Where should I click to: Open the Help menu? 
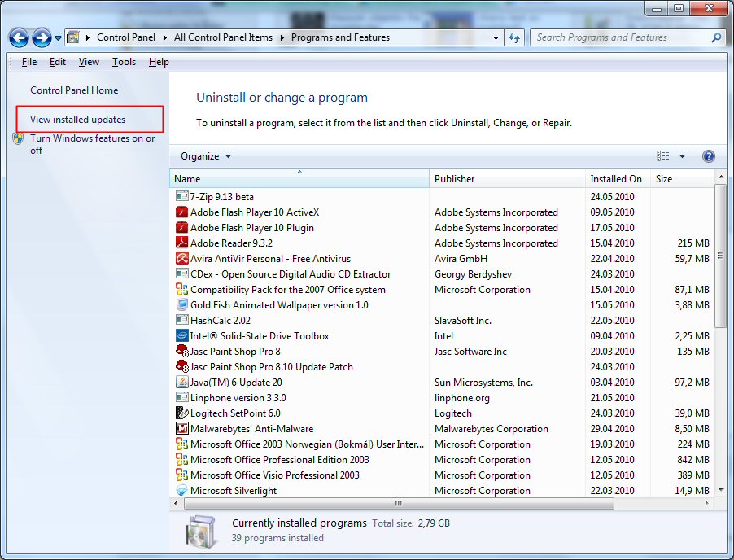(x=159, y=62)
